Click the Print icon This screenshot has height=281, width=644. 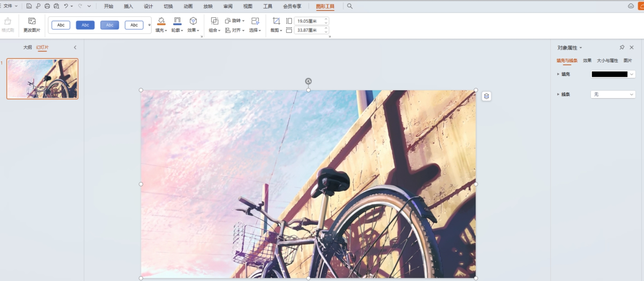point(47,6)
